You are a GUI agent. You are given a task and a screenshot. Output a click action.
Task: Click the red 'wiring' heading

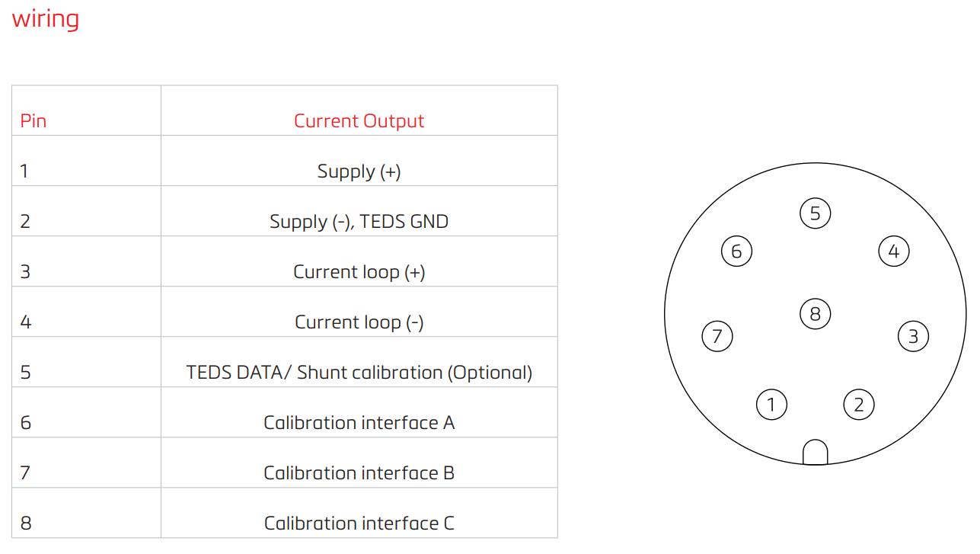click(x=46, y=18)
